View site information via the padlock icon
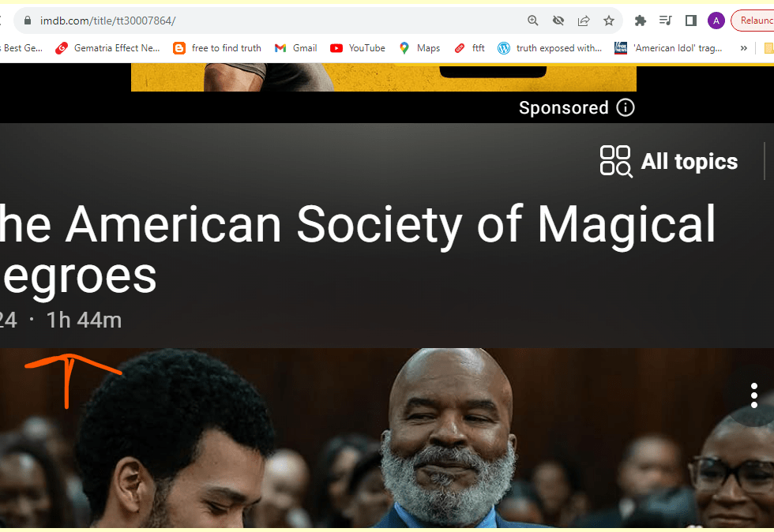 coord(28,21)
